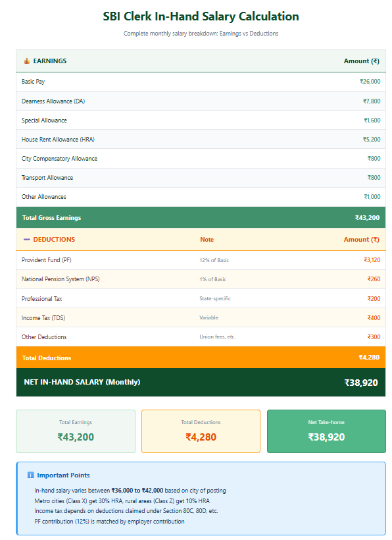Screen dimensions: 392x540
Task: Click the PF contribution employer match line
Action: pyautogui.click(x=109, y=522)
